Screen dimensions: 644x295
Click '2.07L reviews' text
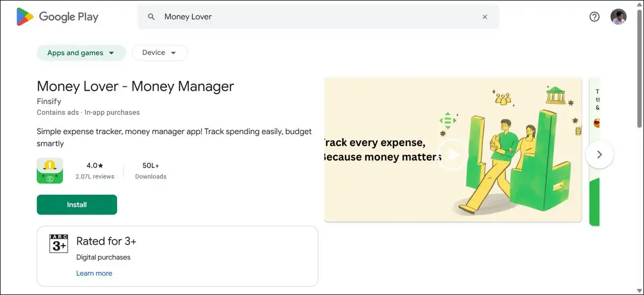click(x=95, y=176)
